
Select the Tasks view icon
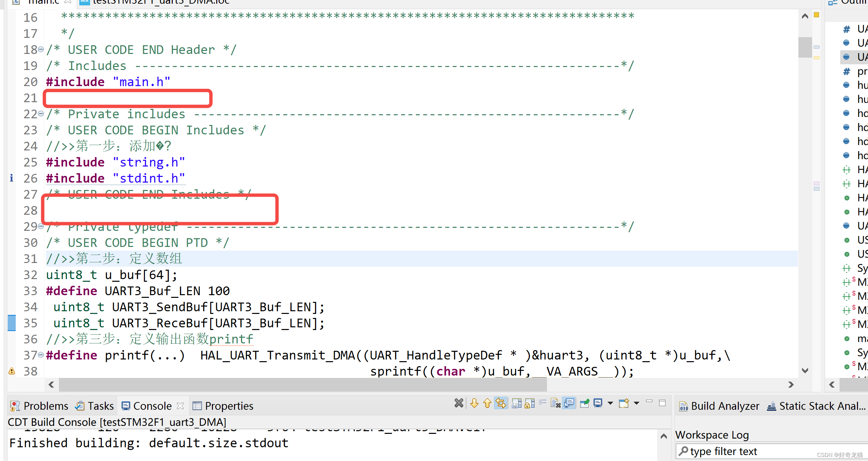click(80, 406)
